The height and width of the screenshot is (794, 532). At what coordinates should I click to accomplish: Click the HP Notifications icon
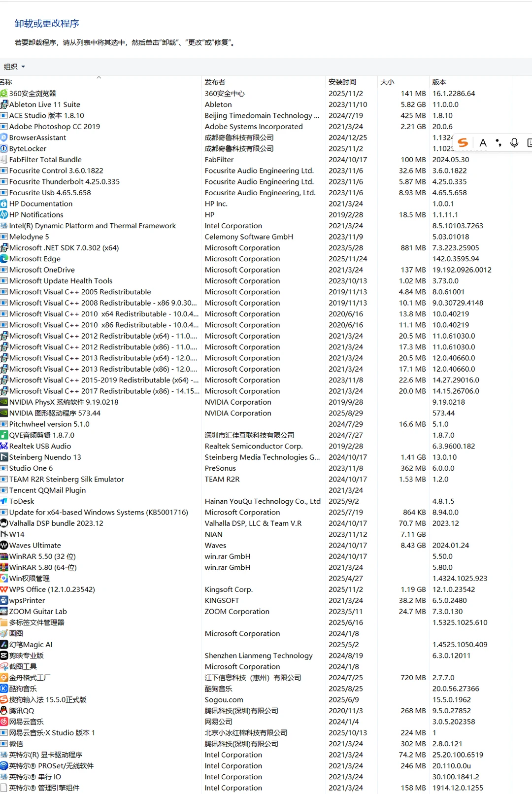(4, 214)
